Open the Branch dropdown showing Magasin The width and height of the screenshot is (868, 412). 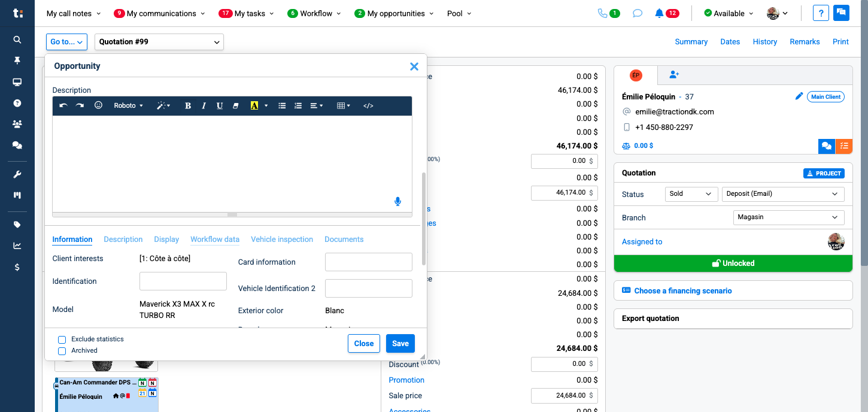pos(788,217)
